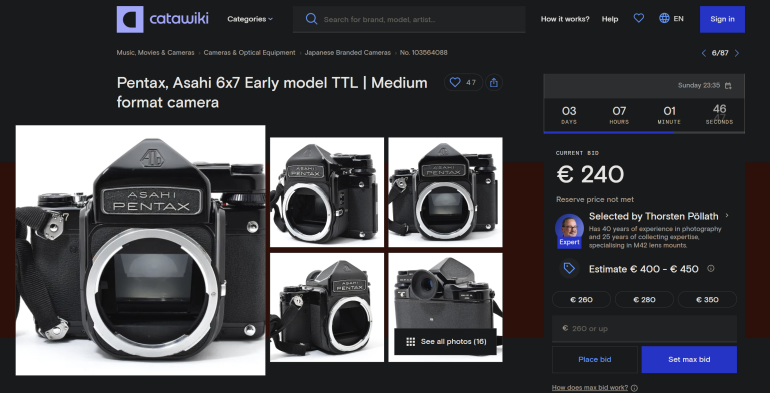Click the lot position 6/87 counter
Viewport: 770px width, 393px height.
pos(720,53)
